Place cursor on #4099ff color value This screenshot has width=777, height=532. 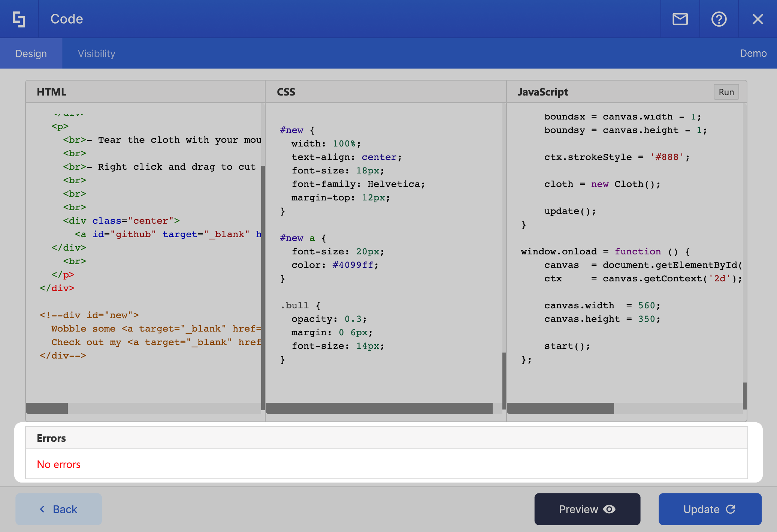point(352,265)
